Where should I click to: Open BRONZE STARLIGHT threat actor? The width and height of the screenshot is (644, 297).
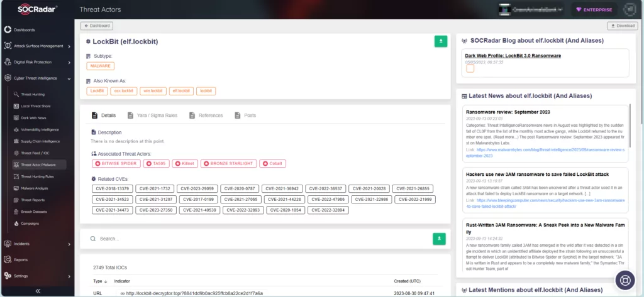coord(229,164)
